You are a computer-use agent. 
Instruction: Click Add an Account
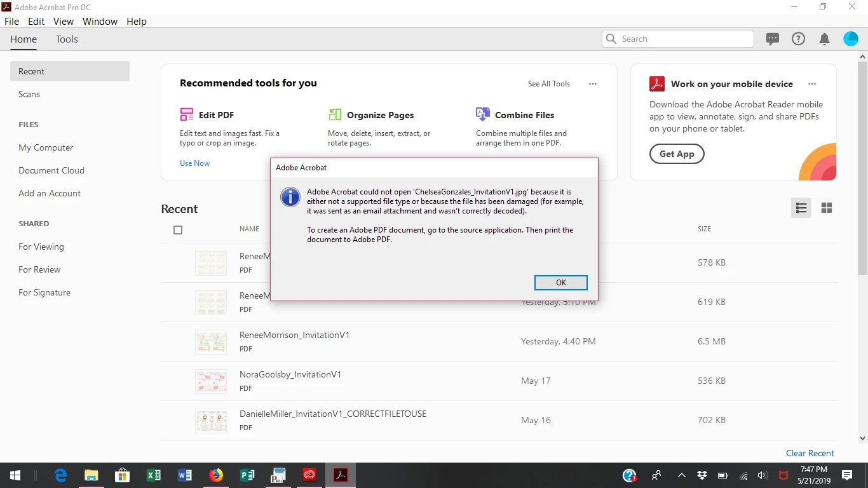[50, 193]
